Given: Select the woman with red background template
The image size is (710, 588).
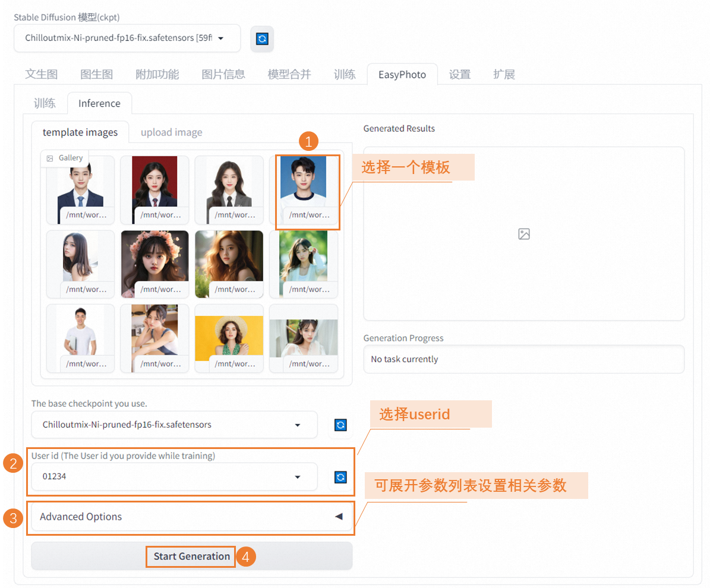Looking at the screenshot, I should (155, 189).
